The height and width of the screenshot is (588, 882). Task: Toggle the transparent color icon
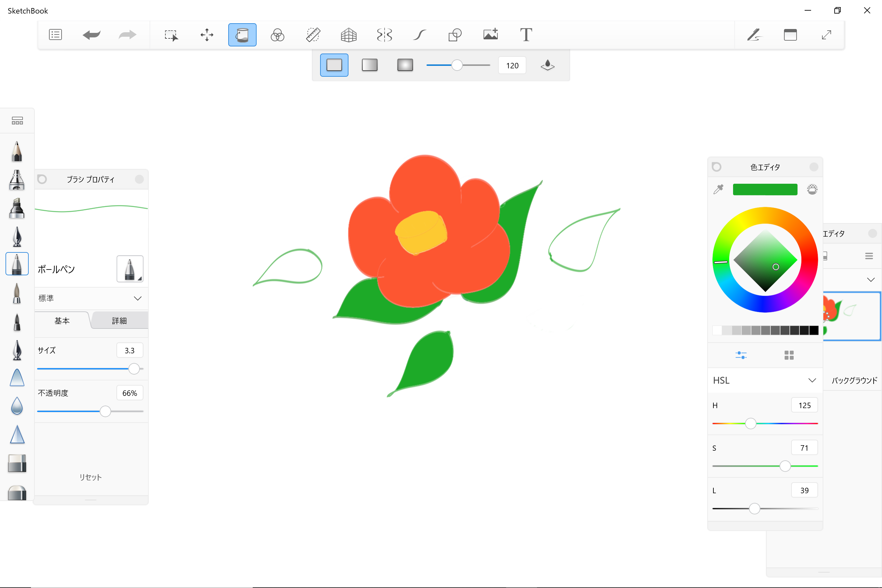pyautogui.click(x=812, y=189)
